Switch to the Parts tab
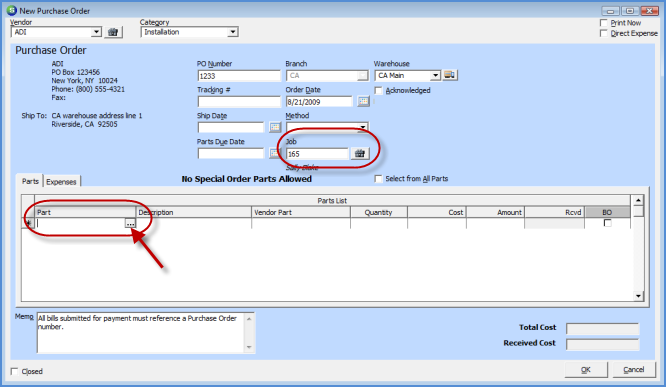 coord(30,181)
